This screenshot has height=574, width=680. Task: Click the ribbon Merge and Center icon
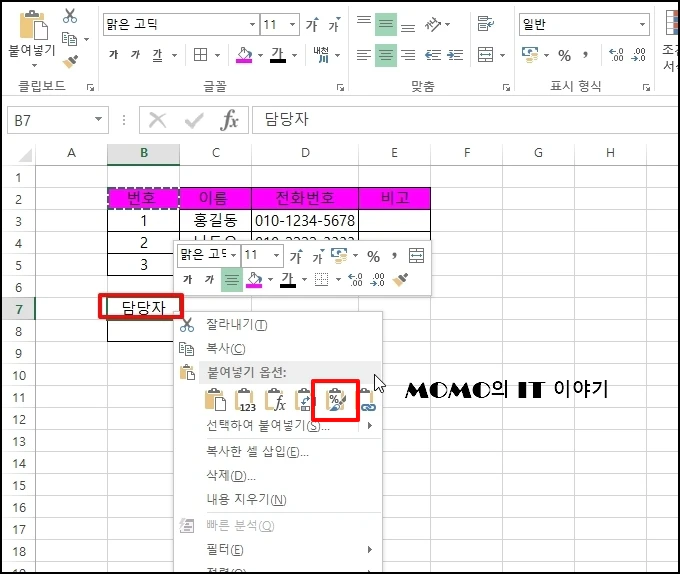click(486, 55)
